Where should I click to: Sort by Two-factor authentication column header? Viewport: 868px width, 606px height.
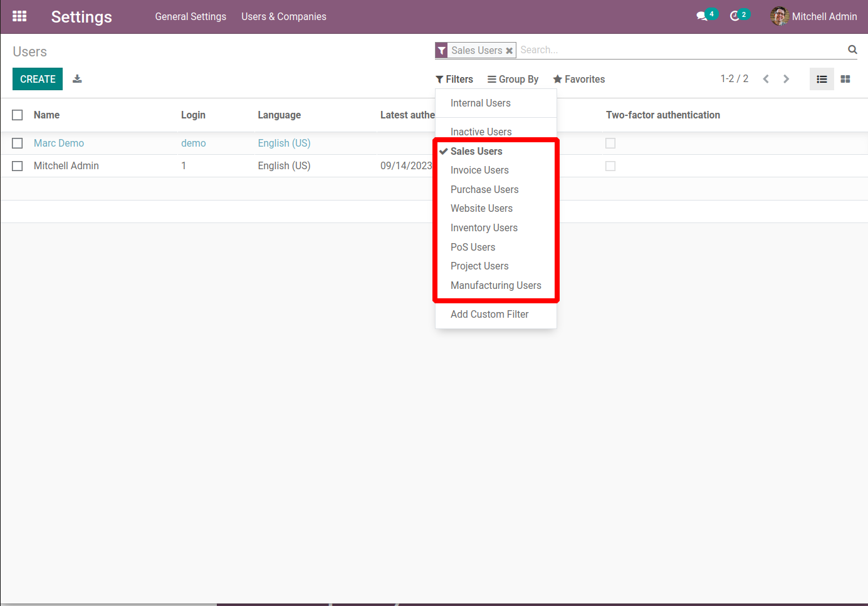coord(663,115)
